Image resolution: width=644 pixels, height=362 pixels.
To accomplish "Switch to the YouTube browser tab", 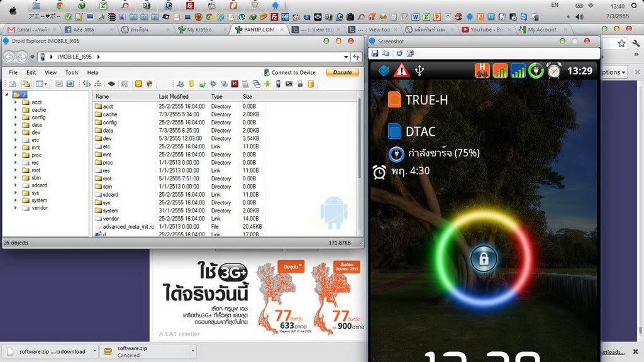I will [485, 30].
